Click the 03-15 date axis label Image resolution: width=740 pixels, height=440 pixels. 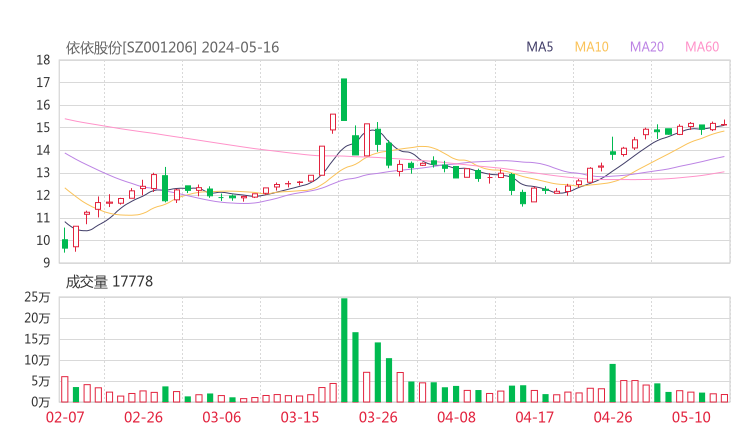click(300, 417)
